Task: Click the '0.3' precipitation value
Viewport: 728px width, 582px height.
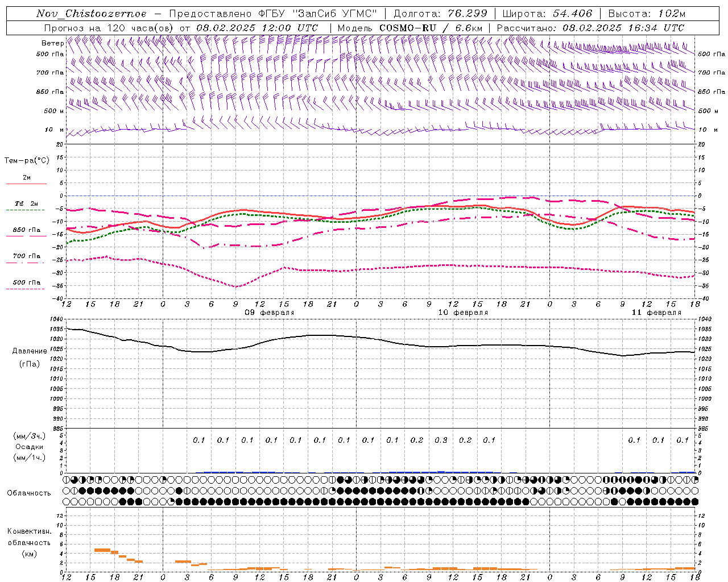Action: [441, 440]
